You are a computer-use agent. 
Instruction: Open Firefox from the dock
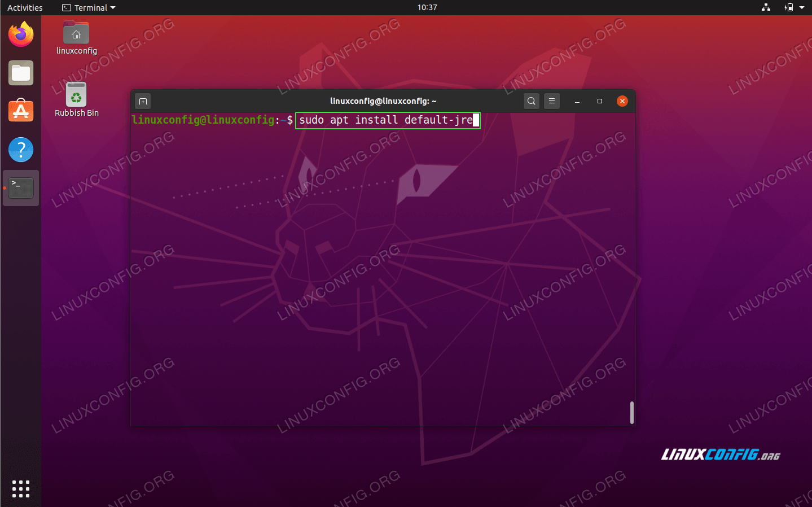(x=21, y=34)
